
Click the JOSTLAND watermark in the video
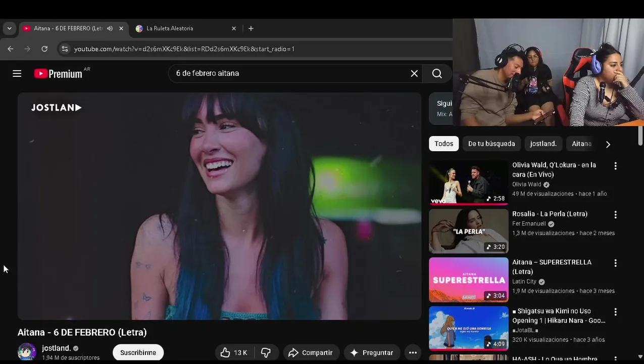(x=56, y=108)
